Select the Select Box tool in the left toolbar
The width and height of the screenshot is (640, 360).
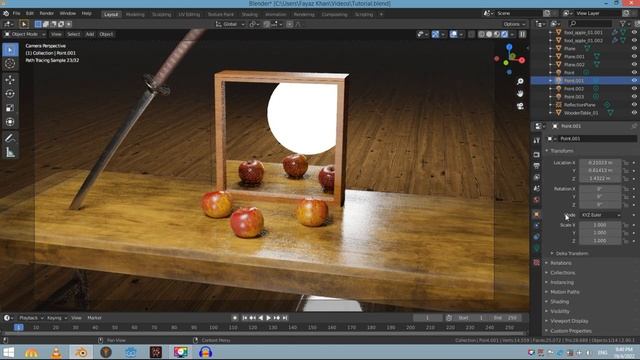(x=10, y=50)
